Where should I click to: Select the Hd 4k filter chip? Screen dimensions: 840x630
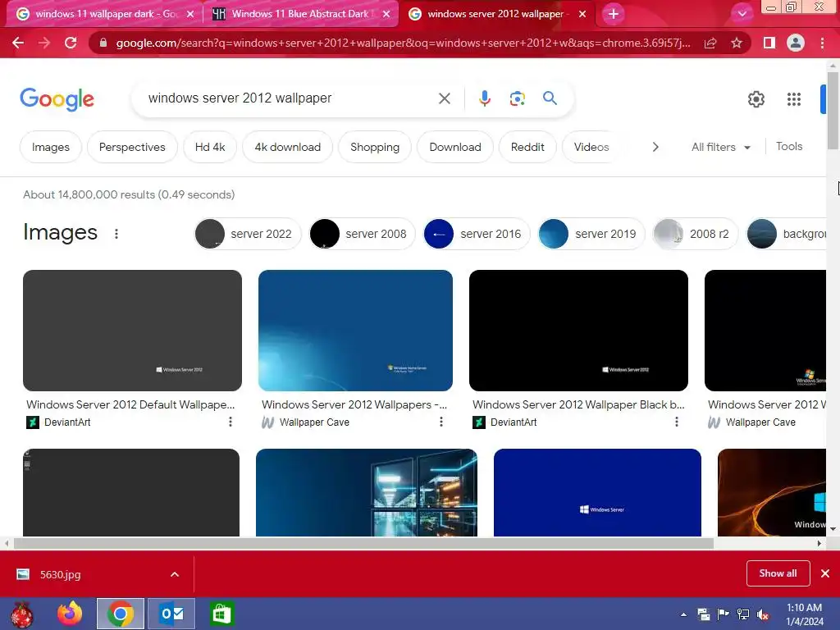point(210,147)
